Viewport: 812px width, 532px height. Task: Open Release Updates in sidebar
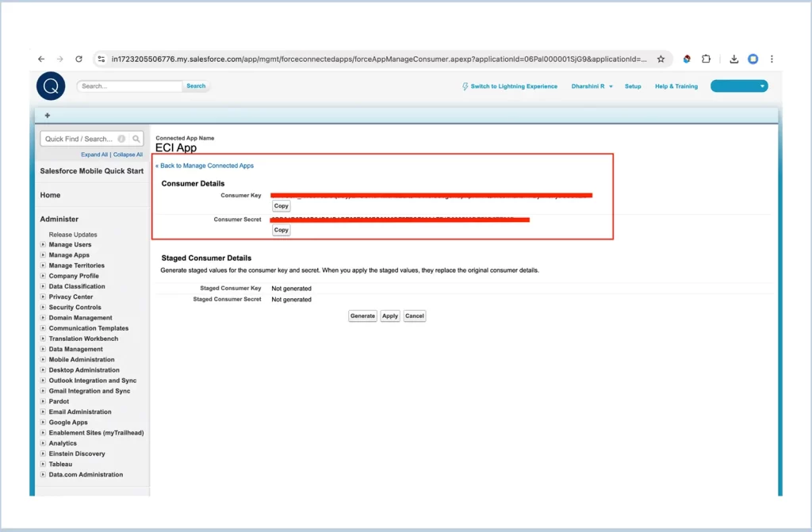click(72, 235)
